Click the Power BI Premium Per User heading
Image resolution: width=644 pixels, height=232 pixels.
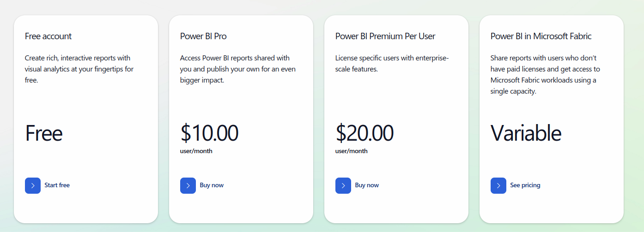385,36
